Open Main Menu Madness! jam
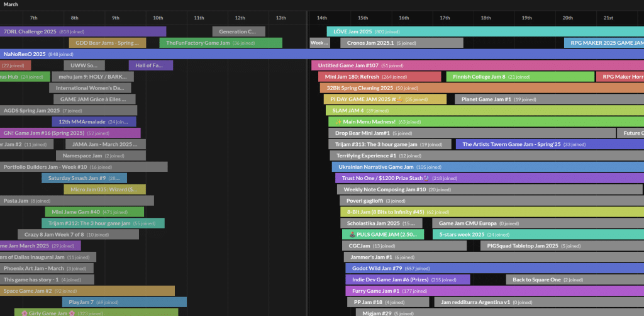644x316 pixels. (486, 121)
